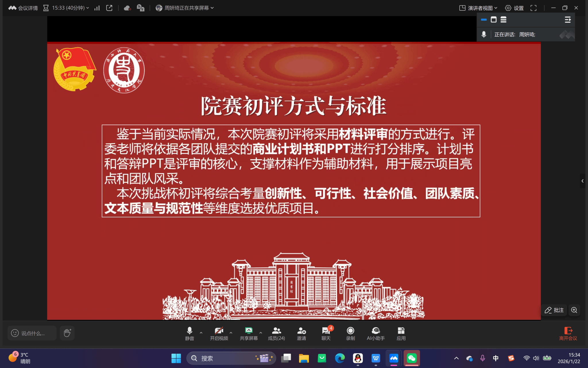Open the members list (24)
The width and height of the screenshot is (588, 368).
point(276,333)
